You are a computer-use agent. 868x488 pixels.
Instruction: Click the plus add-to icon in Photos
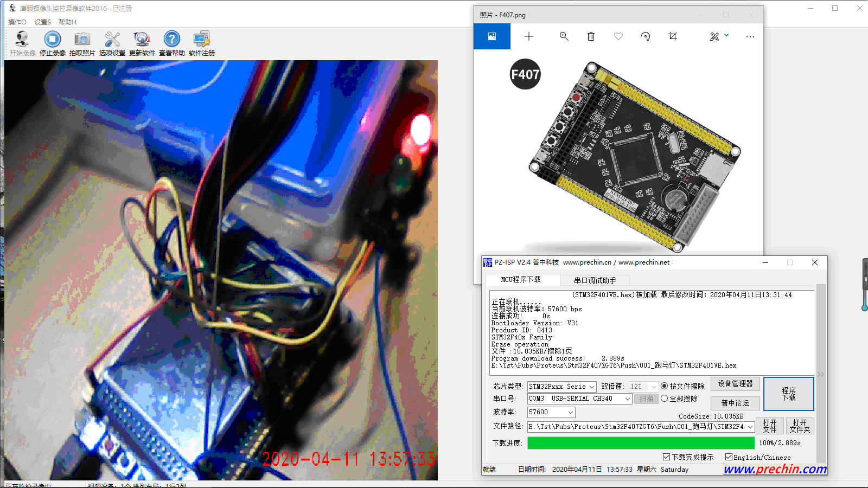click(529, 36)
